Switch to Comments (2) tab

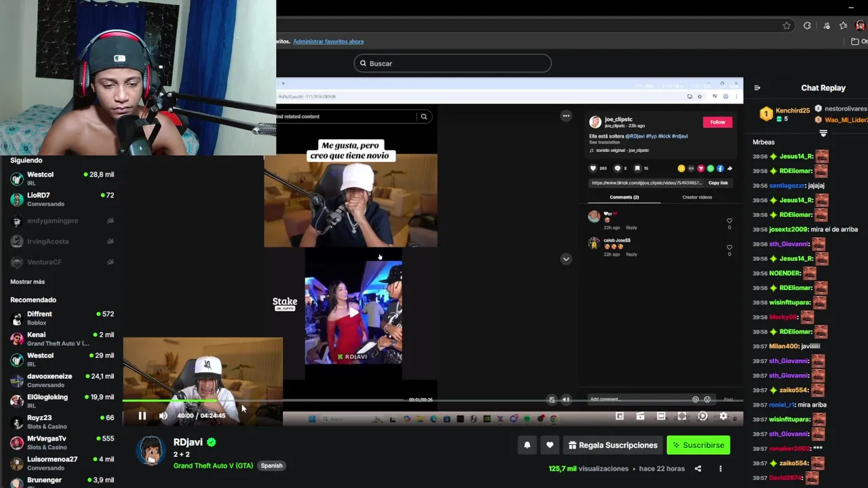(624, 197)
